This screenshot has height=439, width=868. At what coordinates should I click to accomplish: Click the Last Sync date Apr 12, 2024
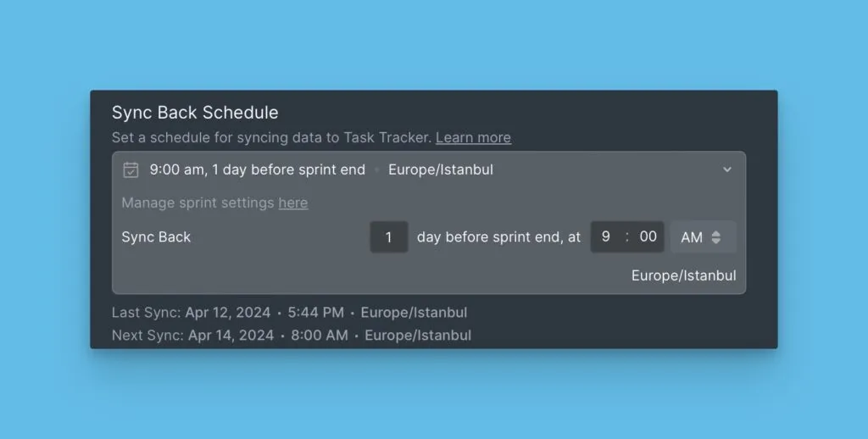(x=227, y=313)
